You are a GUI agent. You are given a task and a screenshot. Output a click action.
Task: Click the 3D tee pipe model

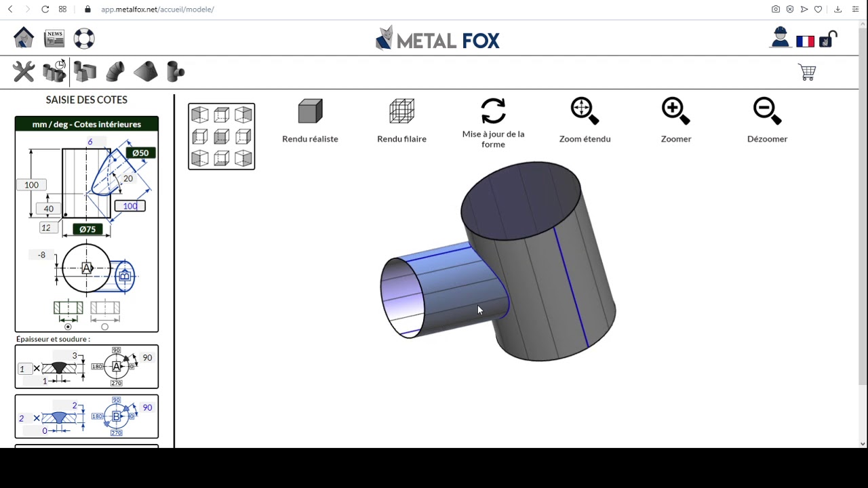[x=498, y=261]
